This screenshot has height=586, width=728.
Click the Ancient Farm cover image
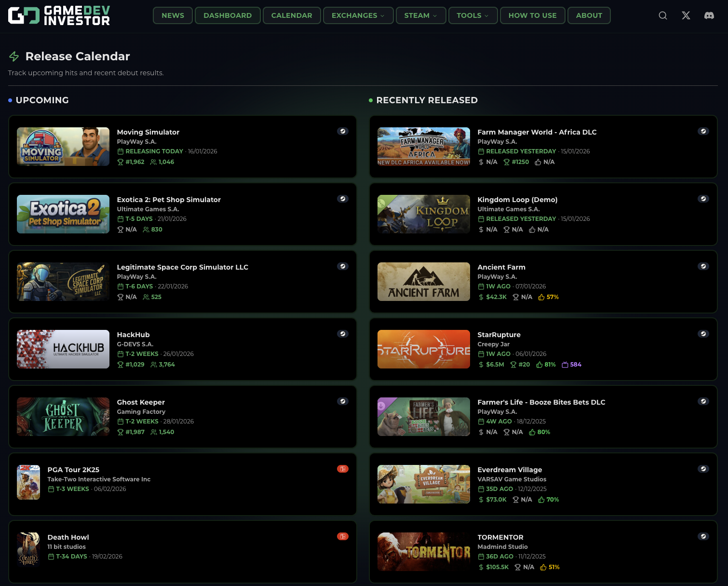423,282
